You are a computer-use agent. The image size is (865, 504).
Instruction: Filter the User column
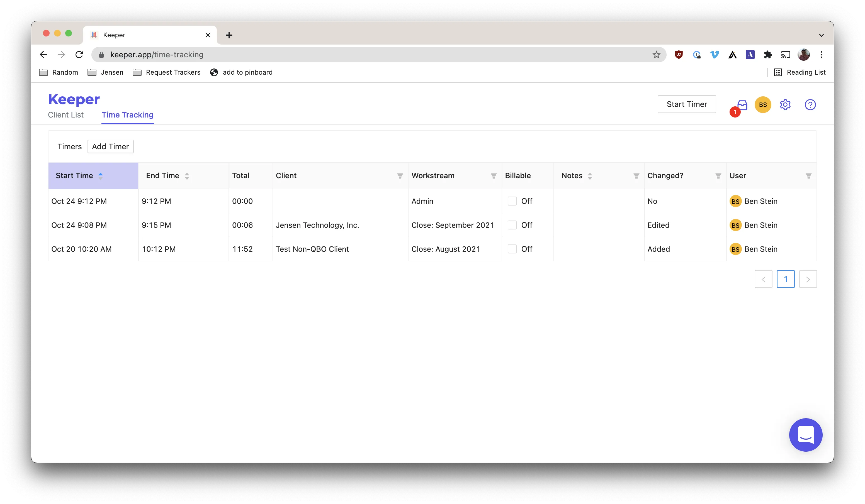click(808, 176)
